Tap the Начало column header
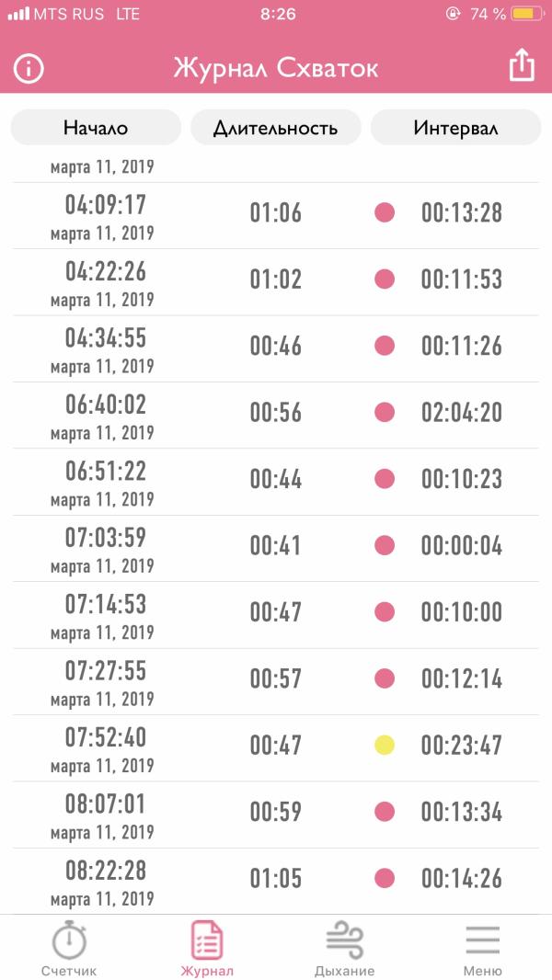This screenshot has height=980, width=552. click(96, 128)
